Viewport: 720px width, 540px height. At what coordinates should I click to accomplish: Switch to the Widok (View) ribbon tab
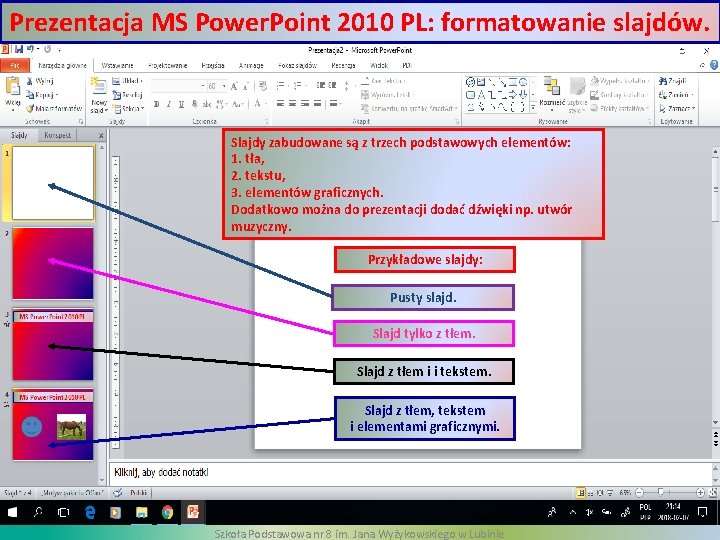tap(379, 66)
